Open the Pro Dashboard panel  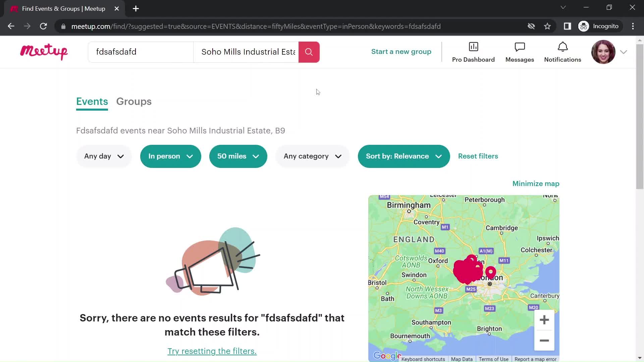pos(473,52)
